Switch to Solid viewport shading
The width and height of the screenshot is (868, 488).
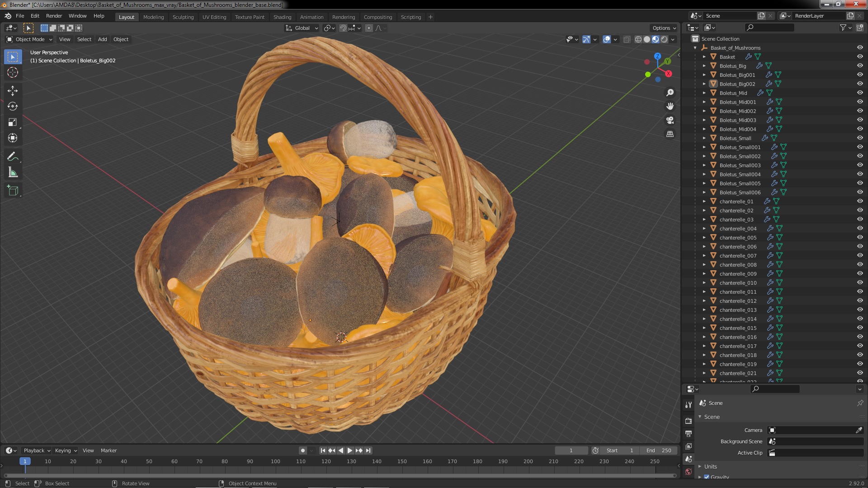[647, 39]
